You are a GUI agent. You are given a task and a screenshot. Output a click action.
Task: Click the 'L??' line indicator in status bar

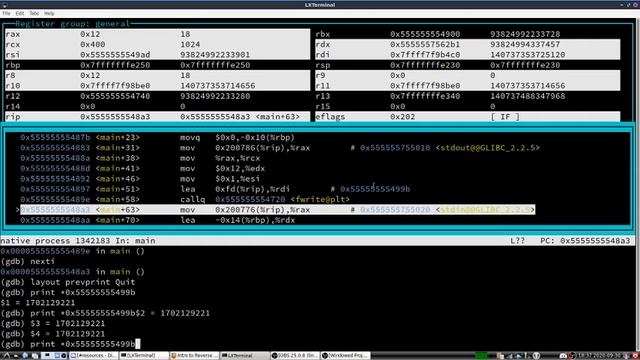[518, 241]
